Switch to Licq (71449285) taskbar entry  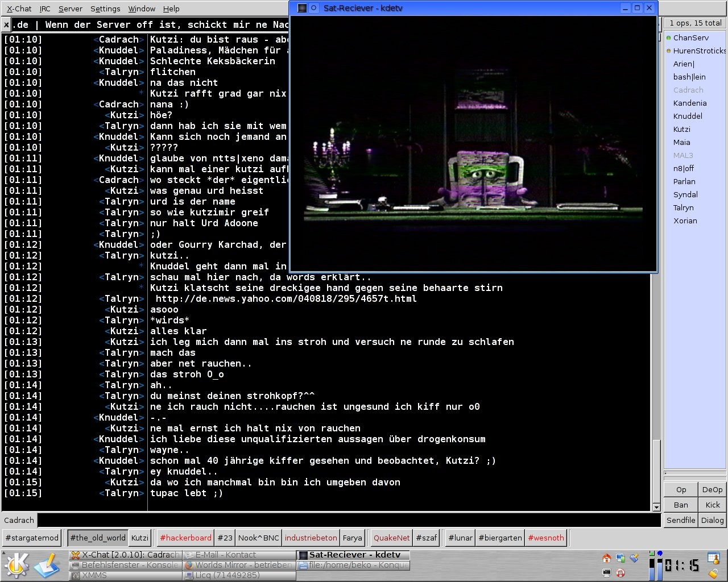[x=239, y=575]
